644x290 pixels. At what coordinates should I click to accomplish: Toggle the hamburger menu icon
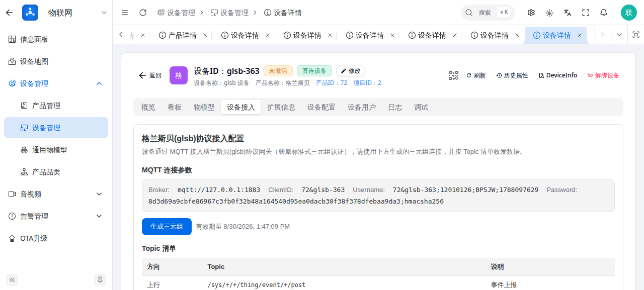(125, 13)
